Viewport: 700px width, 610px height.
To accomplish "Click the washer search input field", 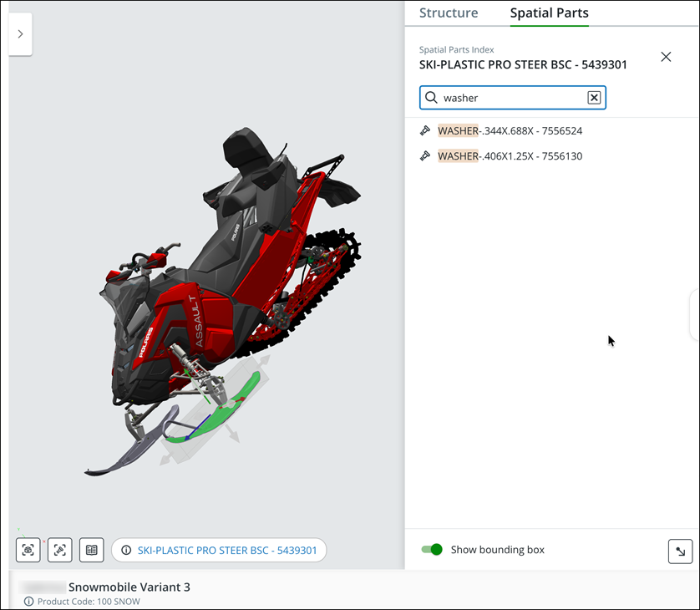I will coord(513,98).
